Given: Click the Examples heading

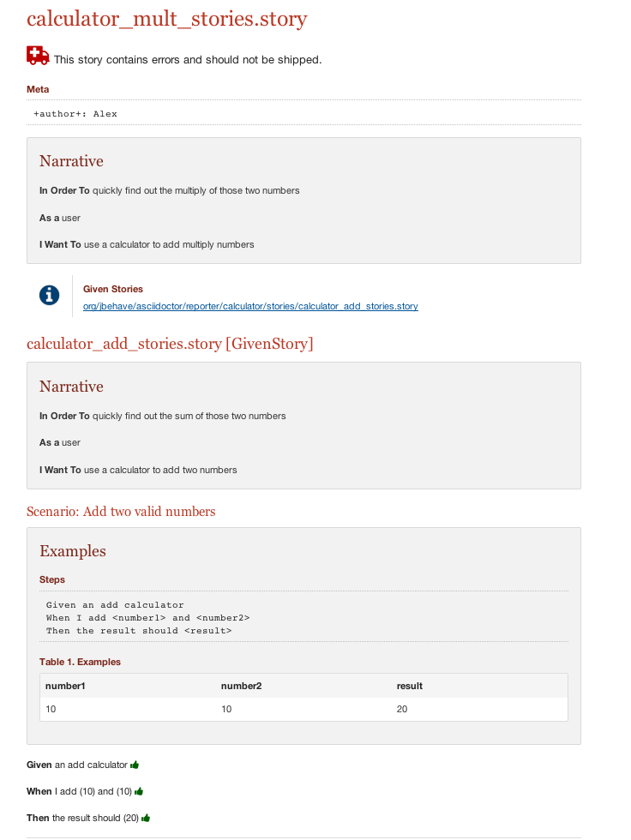Looking at the screenshot, I should point(73,551).
